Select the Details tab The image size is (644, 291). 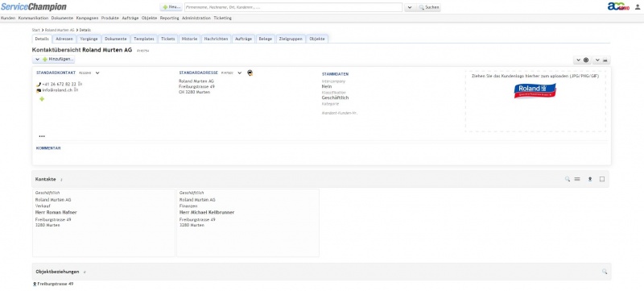[x=42, y=39]
